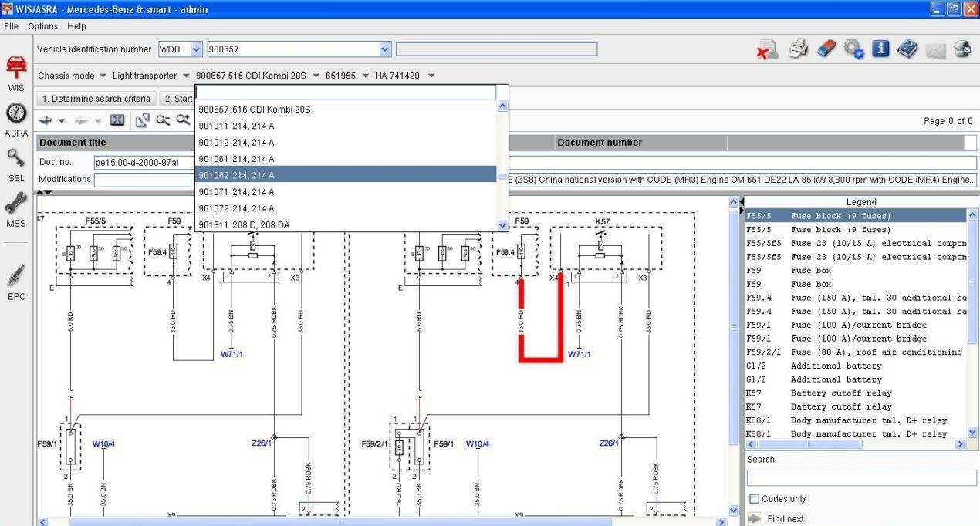Screen dimensions: 980x526
Task: Click the zoom in magnifier icon
Action: (x=183, y=120)
